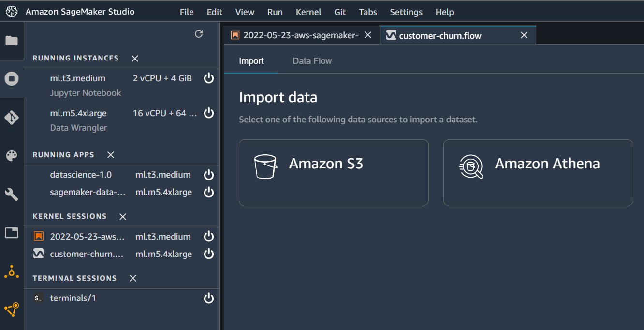Shut down the 2022-05-23-aws kernel session

pyautogui.click(x=209, y=237)
